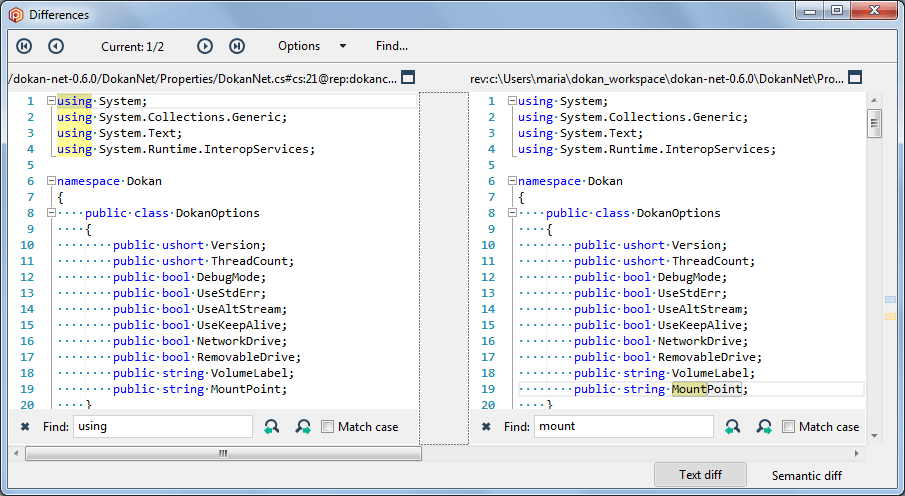
Task: Click 'ThreadCount' on right line 11
Action: click(x=710, y=261)
